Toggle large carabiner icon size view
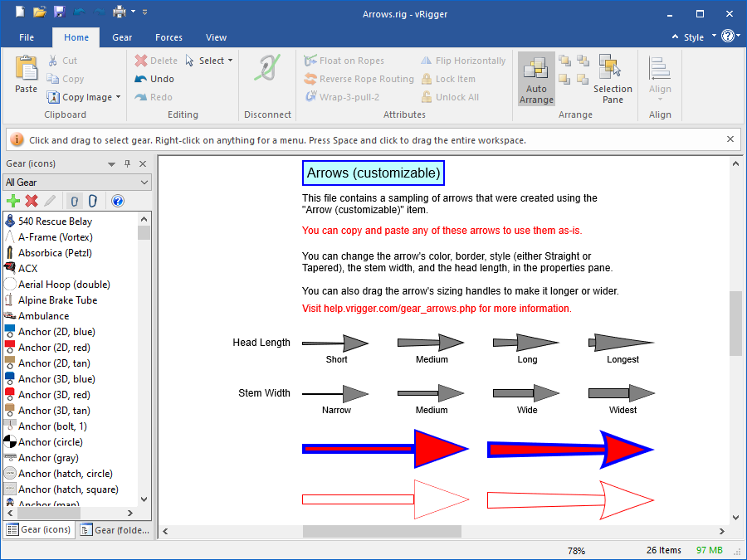 click(x=93, y=201)
